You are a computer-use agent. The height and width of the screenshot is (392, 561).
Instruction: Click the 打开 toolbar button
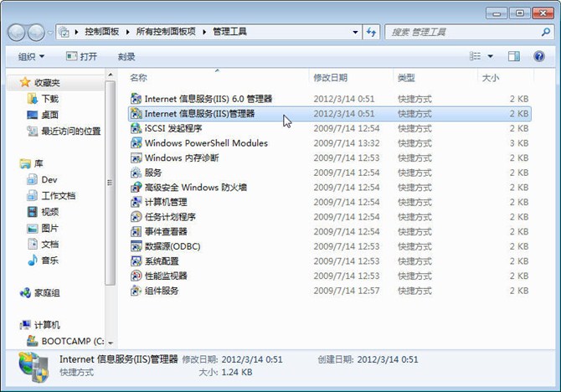pyautogui.click(x=81, y=57)
